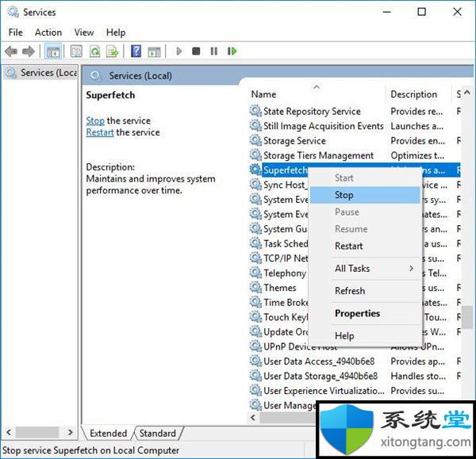Screen dimensions: 476x459
Task: Click left arrow of tree pane scrollbar
Action: coord(9,432)
